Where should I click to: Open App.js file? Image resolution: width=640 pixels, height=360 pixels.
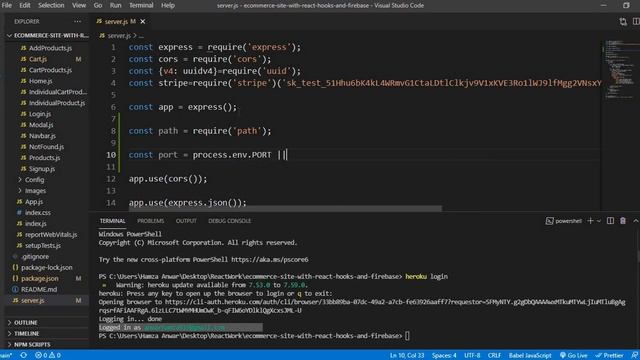34,202
